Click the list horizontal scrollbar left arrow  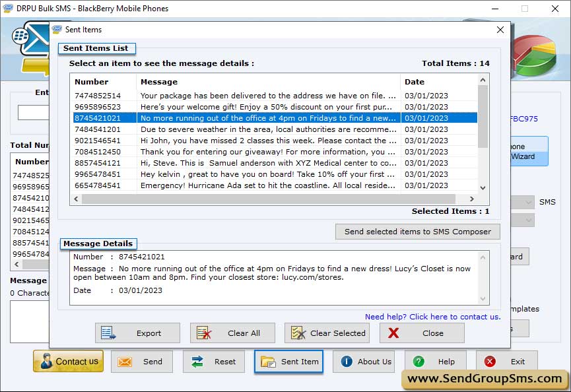tap(76, 199)
